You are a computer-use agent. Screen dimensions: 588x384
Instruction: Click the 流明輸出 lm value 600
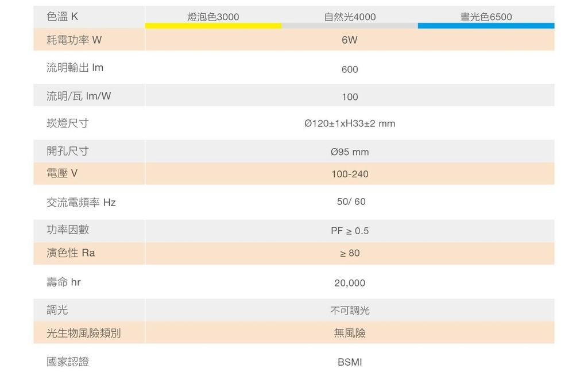point(350,69)
